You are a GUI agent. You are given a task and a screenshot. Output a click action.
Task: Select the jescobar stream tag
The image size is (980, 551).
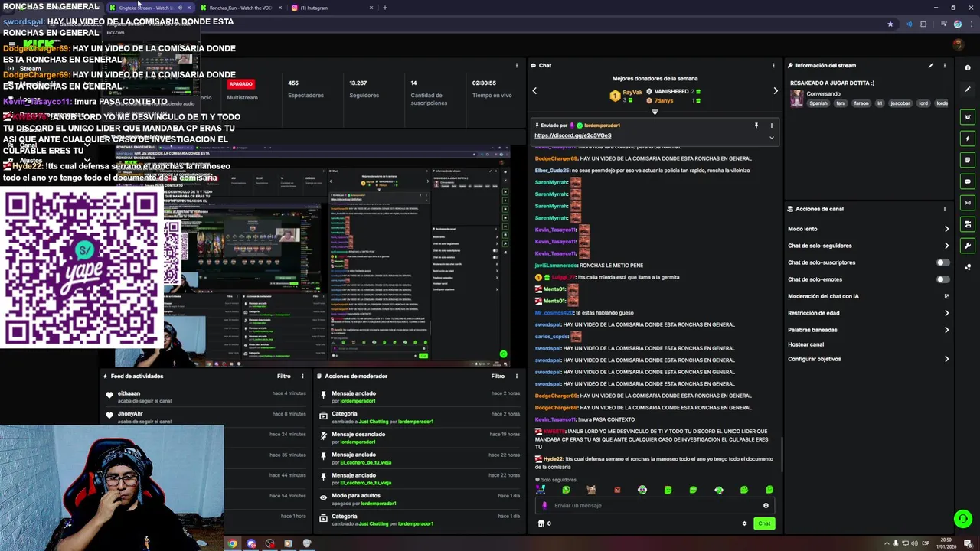[x=900, y=103]
